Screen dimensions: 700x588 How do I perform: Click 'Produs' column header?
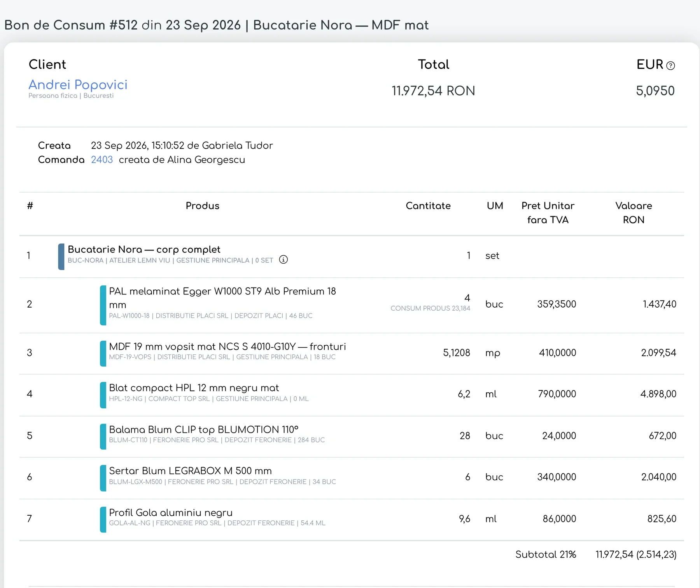coord(203,206)
